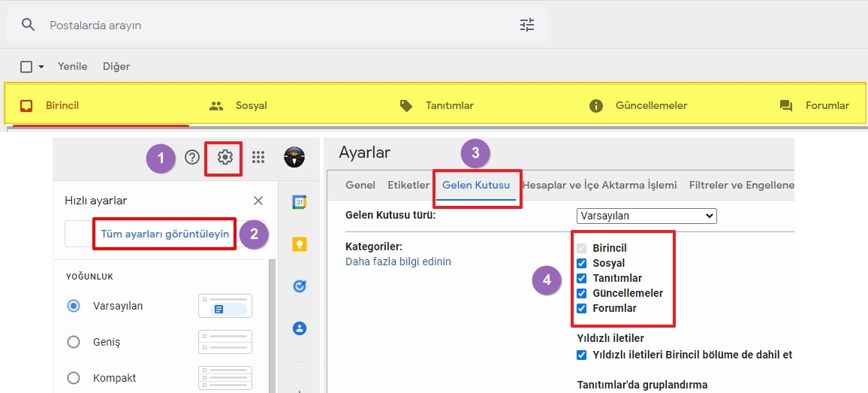Click in the Postalarda arayın search field

tap(277, 25)
